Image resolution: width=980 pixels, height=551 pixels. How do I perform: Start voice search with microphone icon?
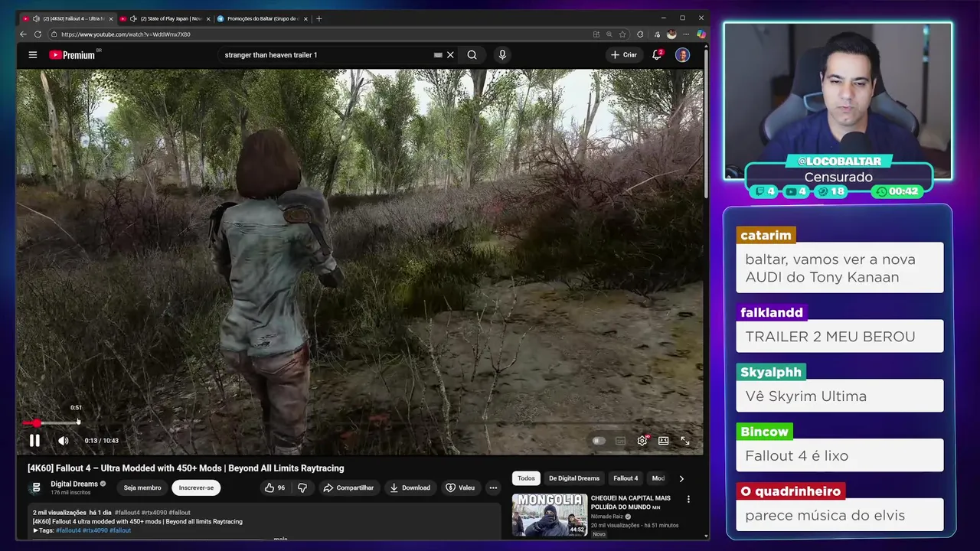pos(502,55)
